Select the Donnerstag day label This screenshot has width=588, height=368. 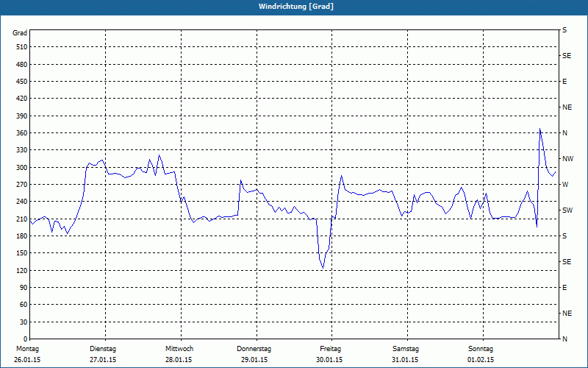click(x=254, y=349)
